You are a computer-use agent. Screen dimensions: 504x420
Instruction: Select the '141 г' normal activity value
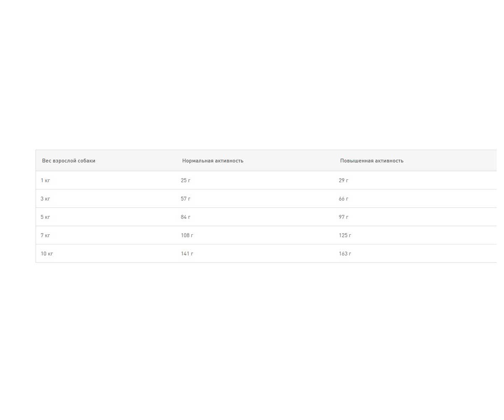pyautogui.click(x=187, y=254)
